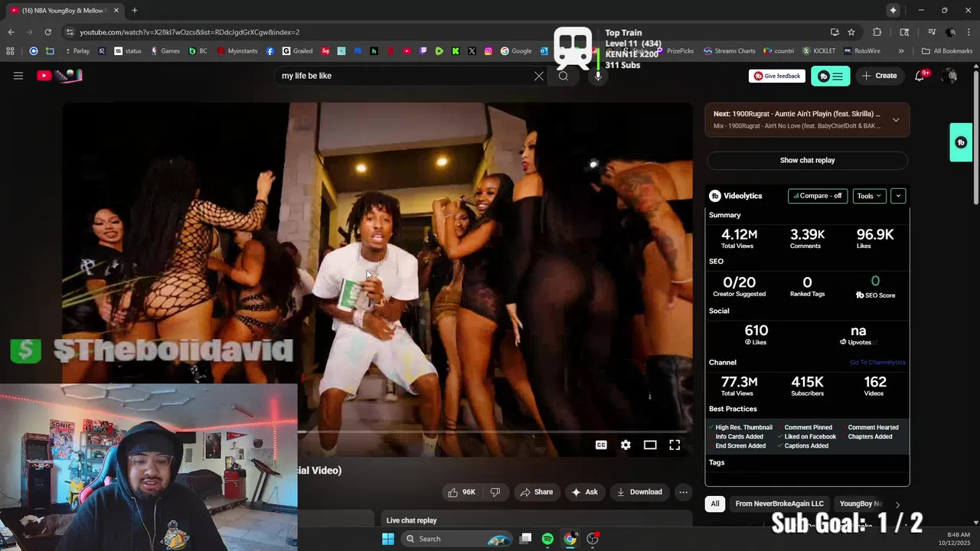This screenshot has width=980, height=551.
Task: Open Grailed bookmark
Action: (x=297, y=51)
